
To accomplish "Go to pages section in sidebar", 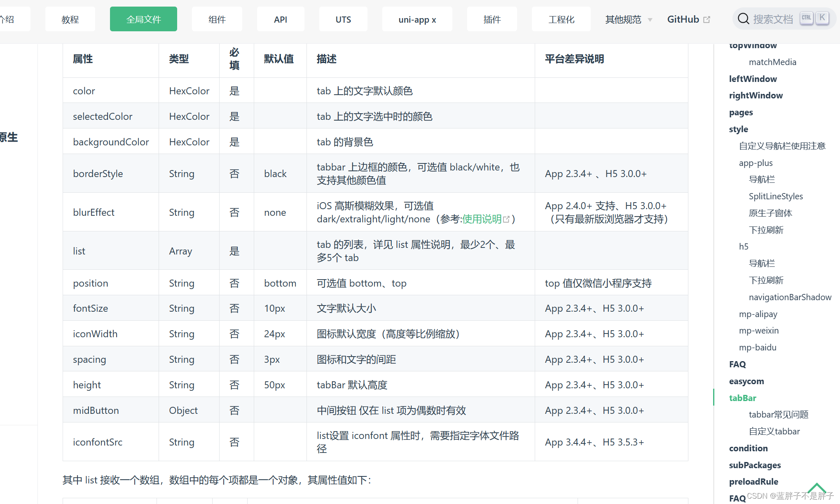I will pos(741,112).
